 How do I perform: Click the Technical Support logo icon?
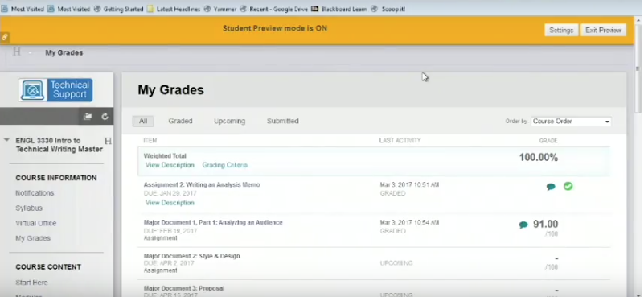[55, 90]
